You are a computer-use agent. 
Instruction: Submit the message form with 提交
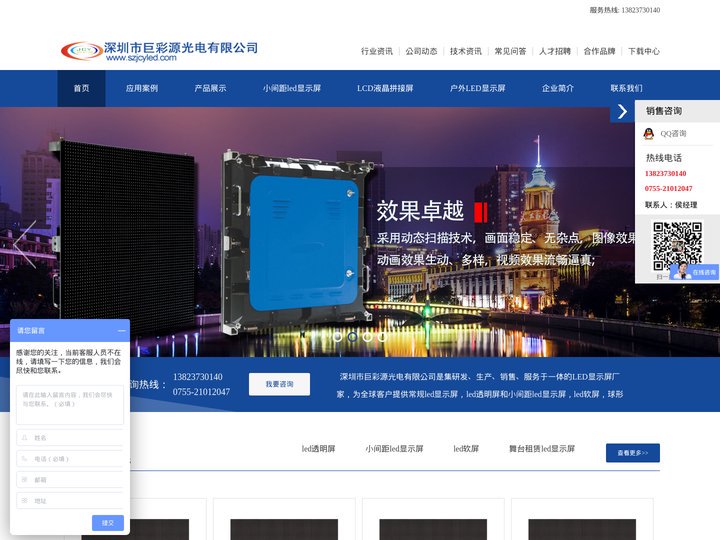point(108,523)
